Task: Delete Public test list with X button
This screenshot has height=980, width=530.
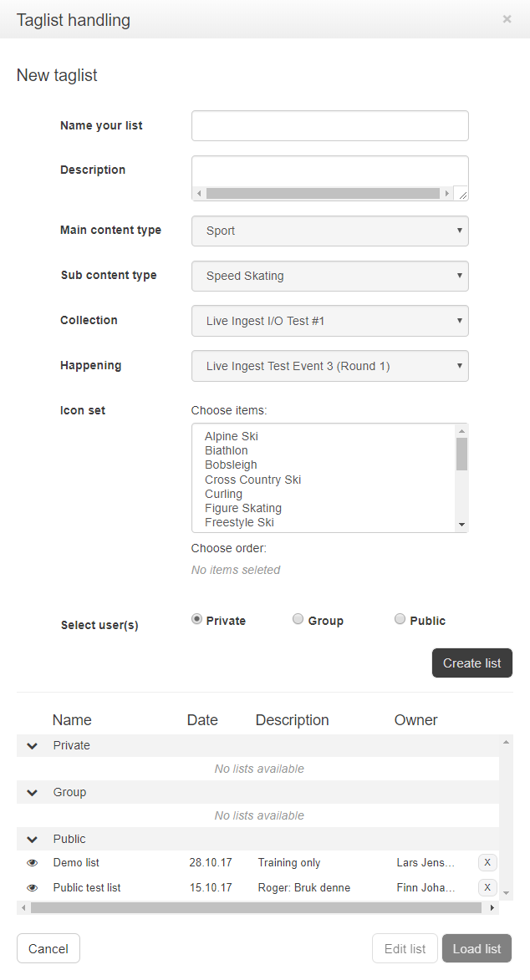Action: click(x=487, y=887)
